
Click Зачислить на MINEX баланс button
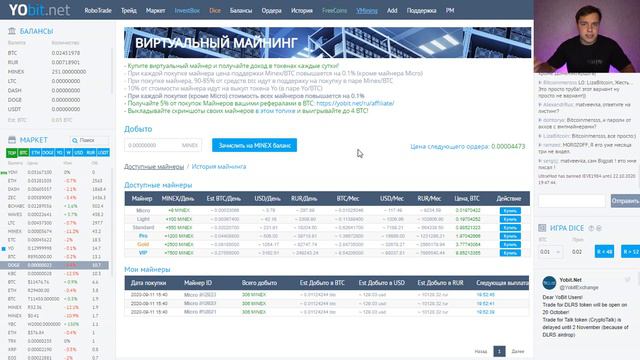pos(254,145)
